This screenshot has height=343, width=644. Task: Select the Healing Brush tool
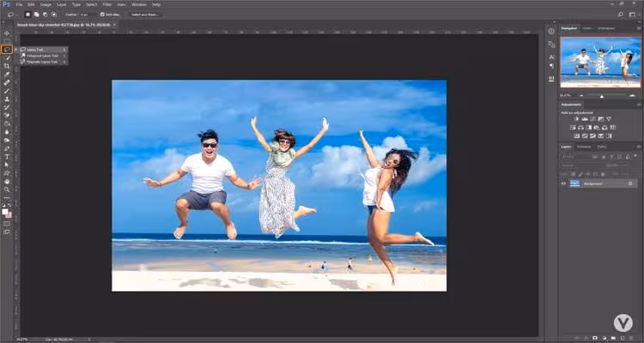coord(7,82)
